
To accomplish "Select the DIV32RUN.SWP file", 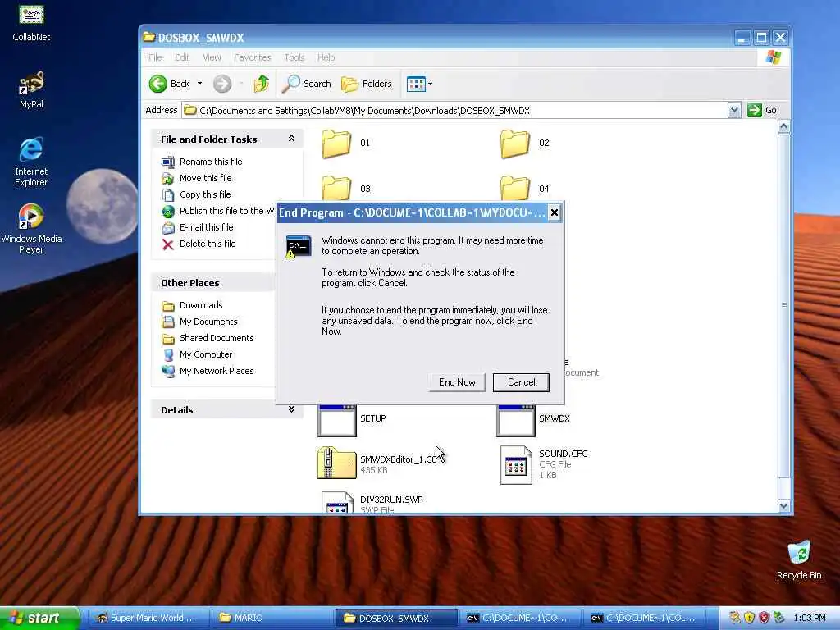I will coord(372,503).
